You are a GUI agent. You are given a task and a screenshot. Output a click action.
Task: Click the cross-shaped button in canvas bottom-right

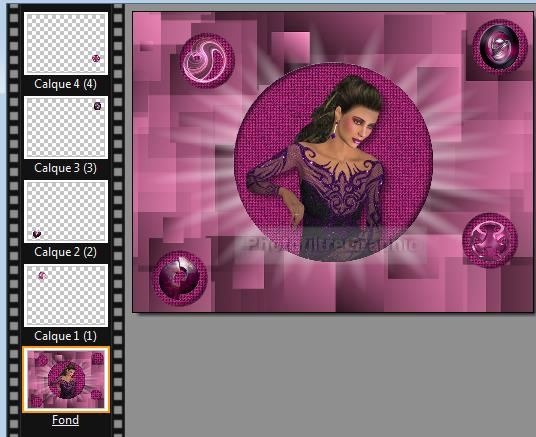(490, 240)
